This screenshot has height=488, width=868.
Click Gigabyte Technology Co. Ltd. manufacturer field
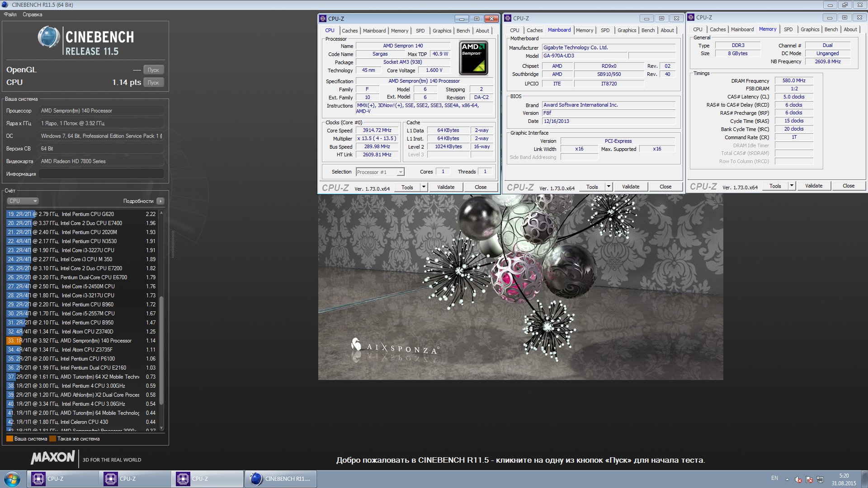(x=609, y=47)
